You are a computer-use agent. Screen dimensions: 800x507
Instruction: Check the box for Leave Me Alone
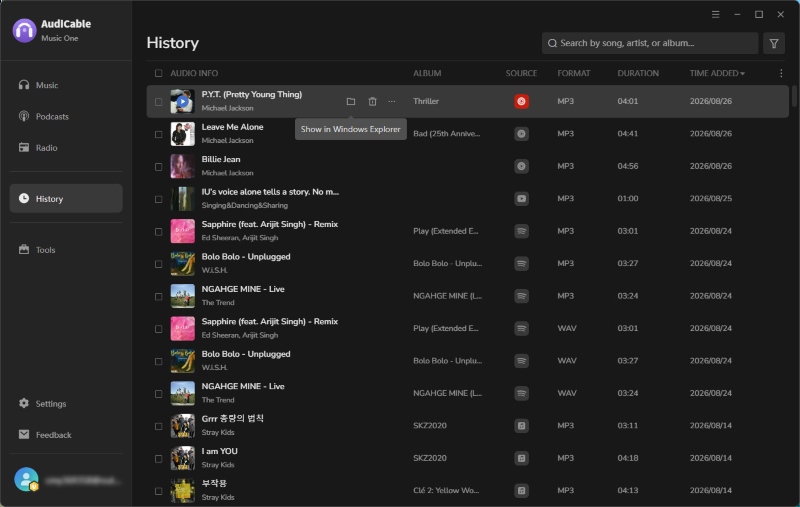[x=159, y=134]
